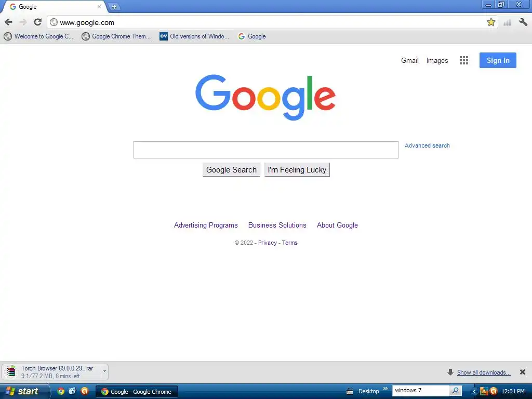532x399 pixels.
Task: Click Show all downloads link
Action: coord(484,372)
